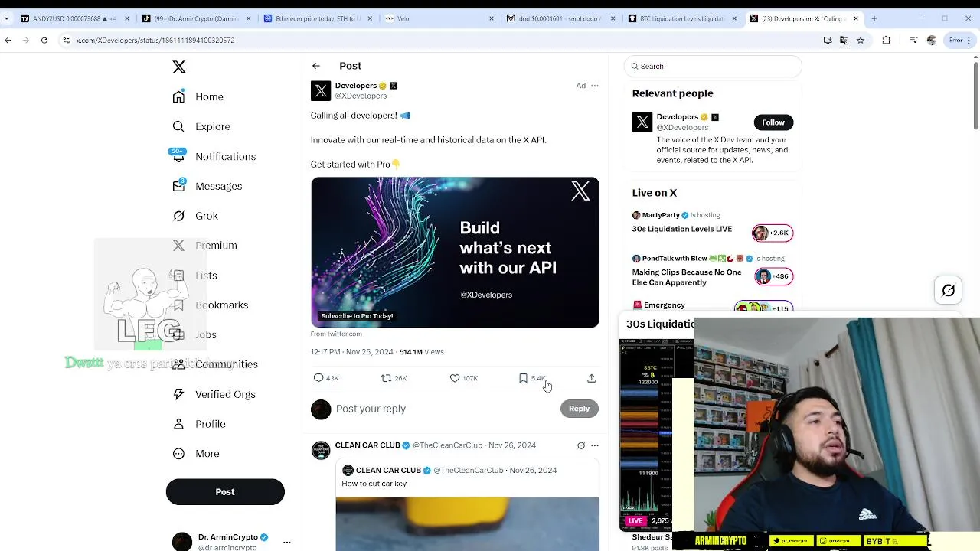Viewport: 980px width, 551px height.
Task: Open the Grok icon on the CLEAN CAR CLUB reply
Action: pyautogui.click(x=581, y=445)
